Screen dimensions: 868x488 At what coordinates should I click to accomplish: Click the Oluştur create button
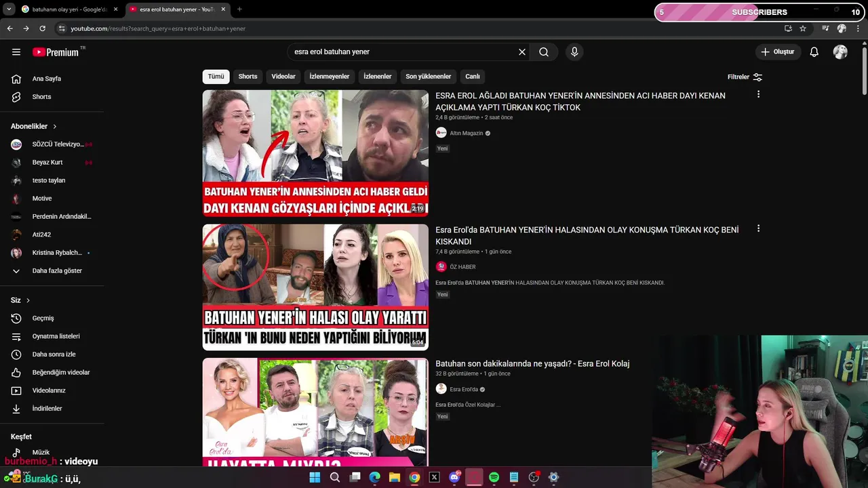pos(778,52)
